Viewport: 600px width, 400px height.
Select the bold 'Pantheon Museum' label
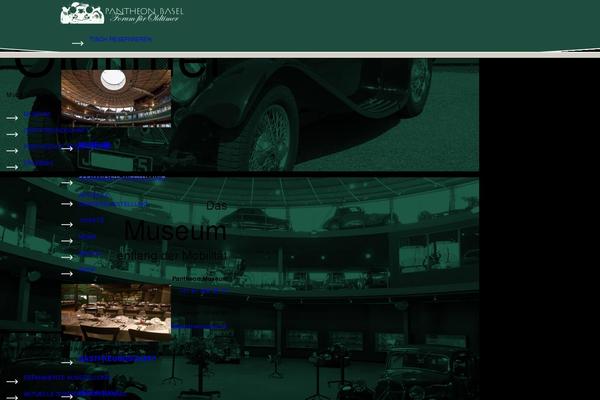pos(200,279)
